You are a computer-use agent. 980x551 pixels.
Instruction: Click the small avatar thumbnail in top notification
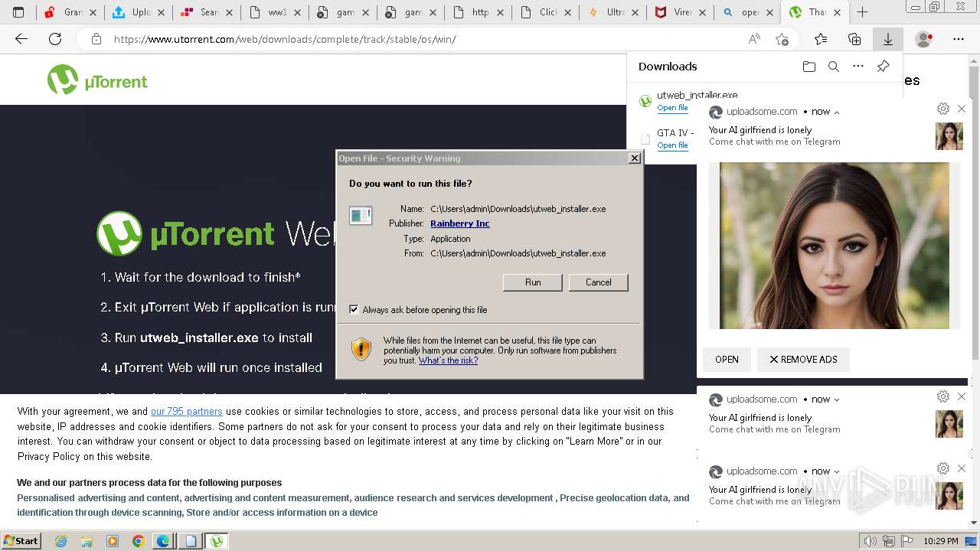[949, 136]
